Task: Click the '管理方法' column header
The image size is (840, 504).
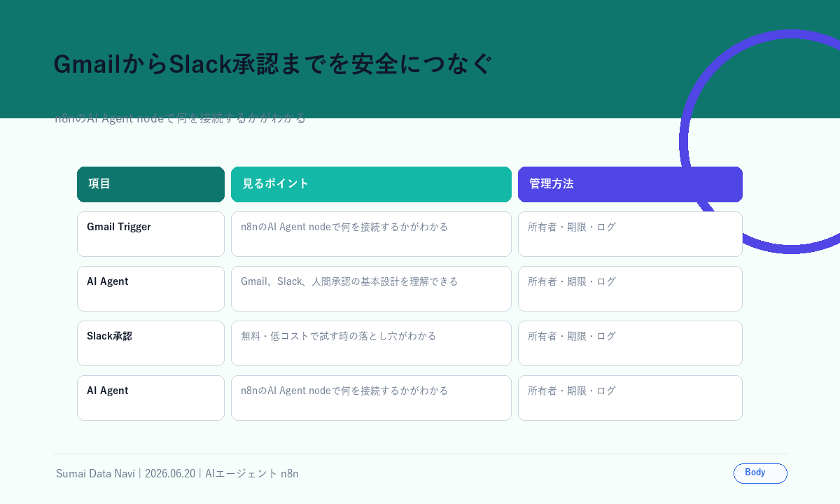Action: point(630,184)
